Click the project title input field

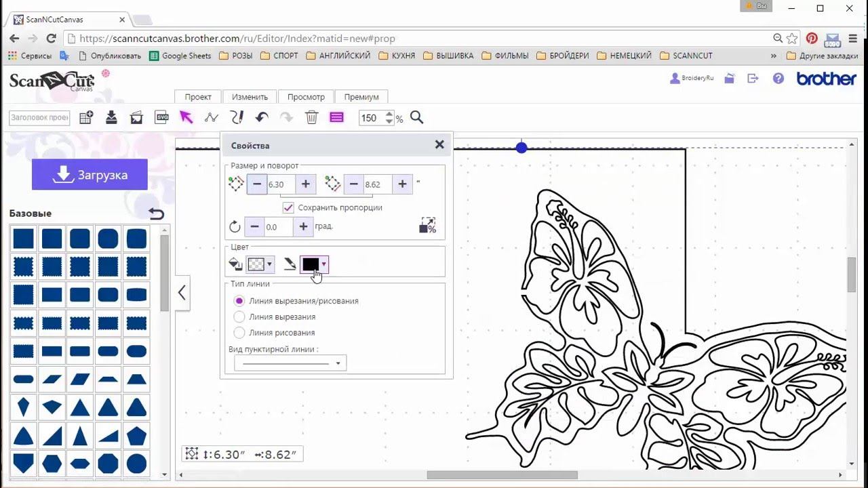(39, 117)
